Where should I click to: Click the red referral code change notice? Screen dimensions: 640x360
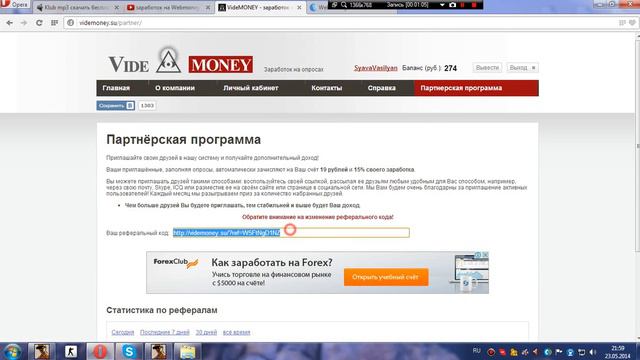tap(318, 217)
